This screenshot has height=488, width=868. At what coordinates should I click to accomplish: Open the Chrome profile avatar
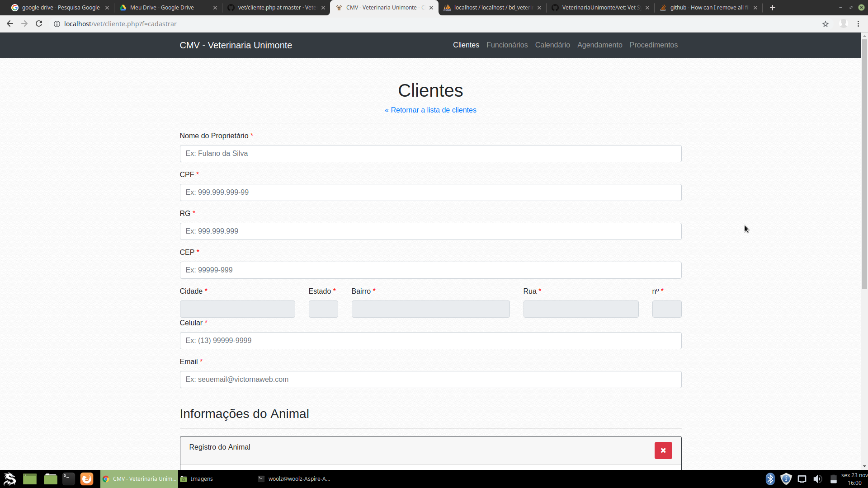pos(843,24)
